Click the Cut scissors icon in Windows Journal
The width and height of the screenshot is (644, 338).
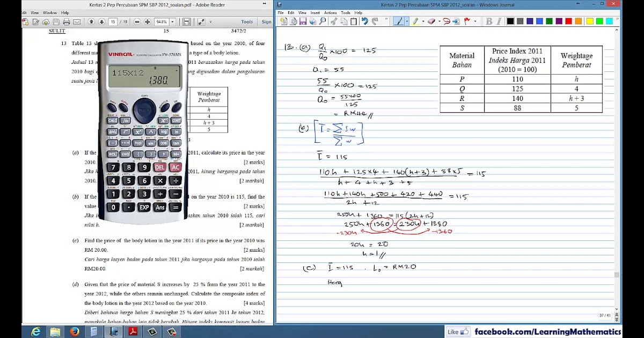tap(334, 21)
